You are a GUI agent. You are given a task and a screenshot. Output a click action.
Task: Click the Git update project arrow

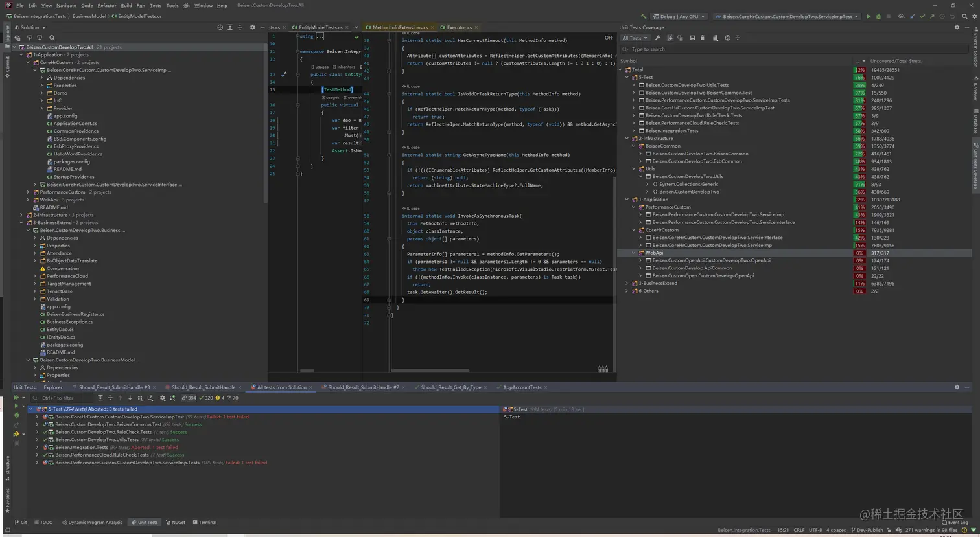[x=913, y=16]
